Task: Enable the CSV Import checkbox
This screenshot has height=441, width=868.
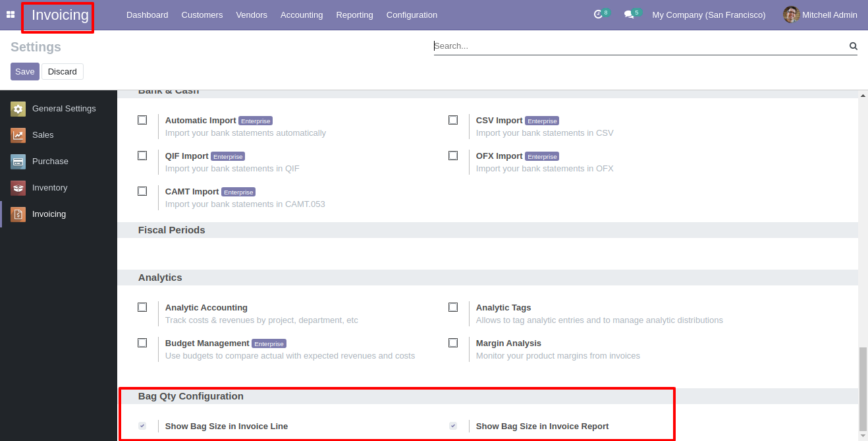Action: click(453, 120)
